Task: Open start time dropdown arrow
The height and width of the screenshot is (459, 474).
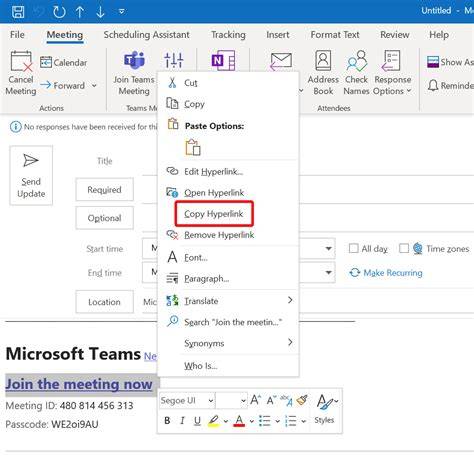Action: pyautogui.click(x=328, y=248)
